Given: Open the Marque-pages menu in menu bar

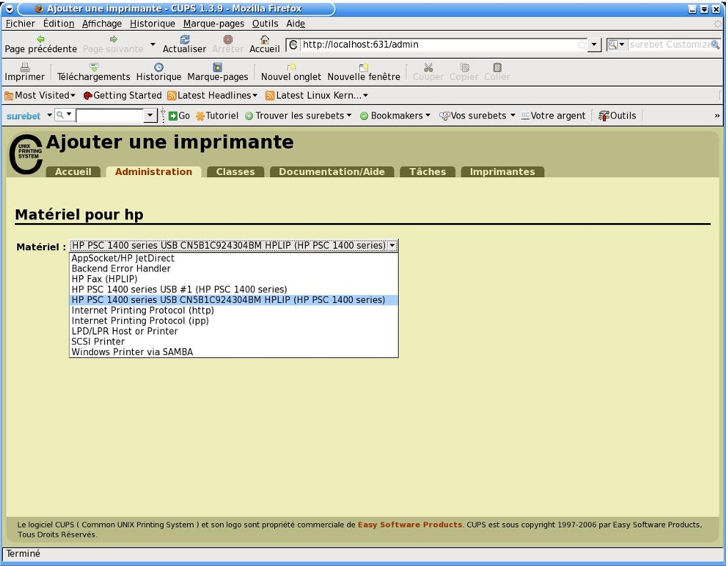Looking at the screenshot, I should click(x=214, y=24).
